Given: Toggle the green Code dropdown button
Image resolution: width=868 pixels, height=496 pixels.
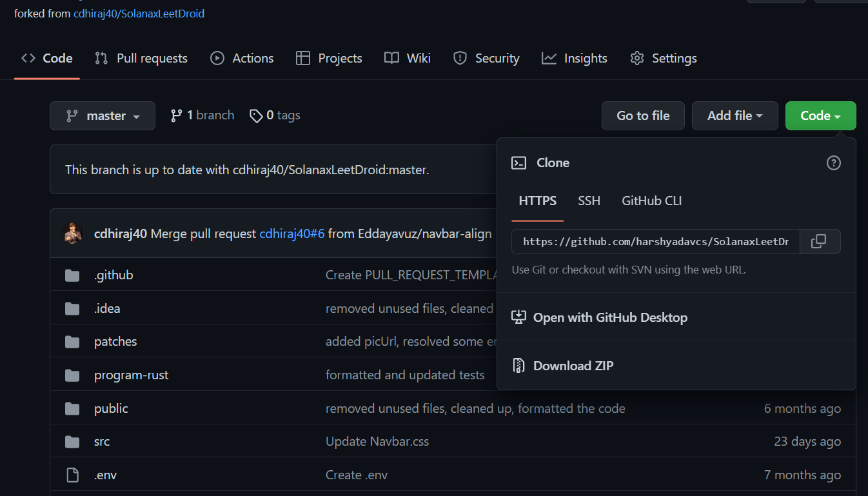Looking at the screenshot, I should [820, 116].
